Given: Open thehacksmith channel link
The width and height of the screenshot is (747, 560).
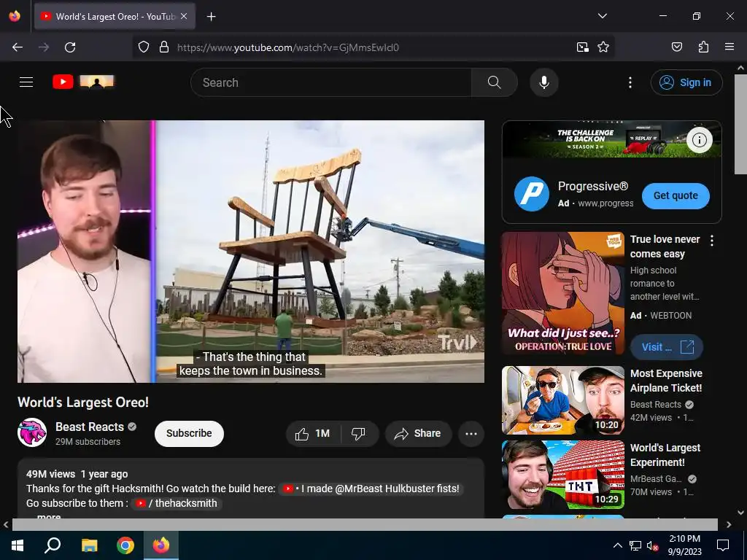Looking at the screenshot, I should 177,503.
